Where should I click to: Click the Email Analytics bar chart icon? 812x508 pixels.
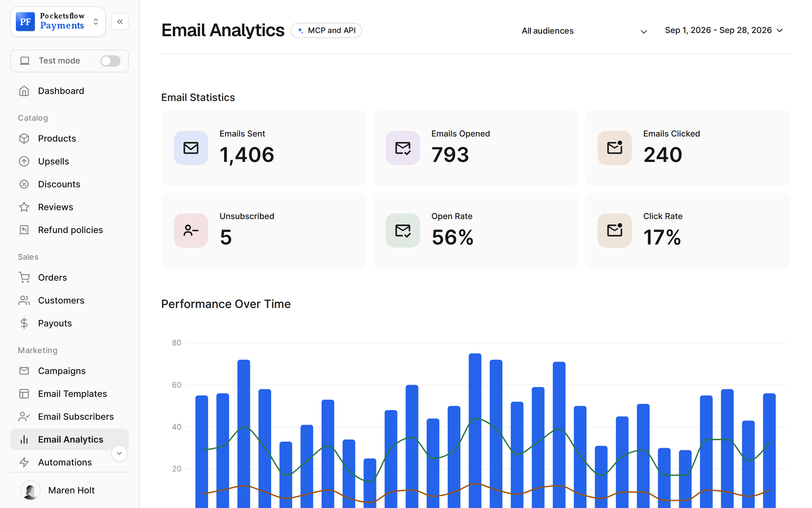tap(24, 439)
